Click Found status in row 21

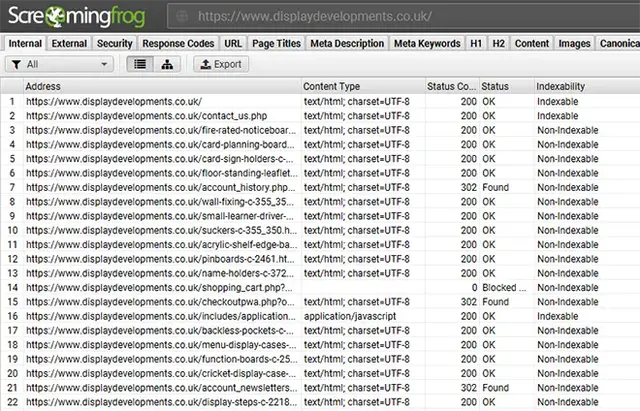click(496, 388)
